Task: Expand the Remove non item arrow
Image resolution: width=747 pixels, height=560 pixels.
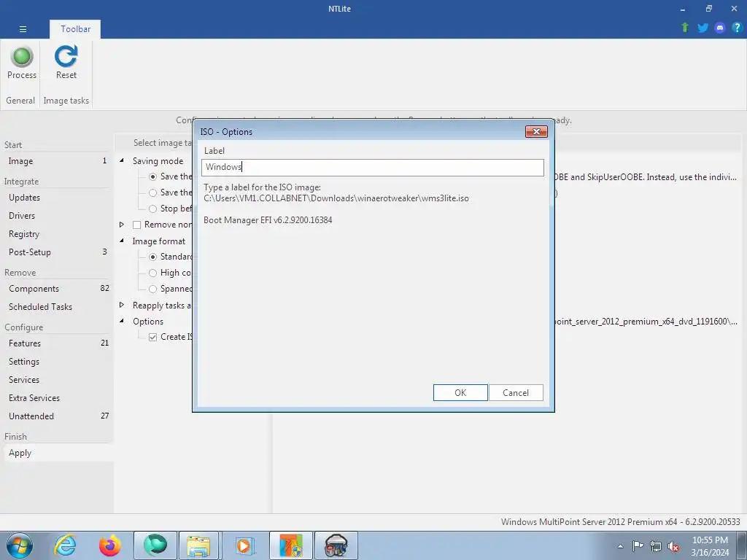Action: (x=122, y=225)
